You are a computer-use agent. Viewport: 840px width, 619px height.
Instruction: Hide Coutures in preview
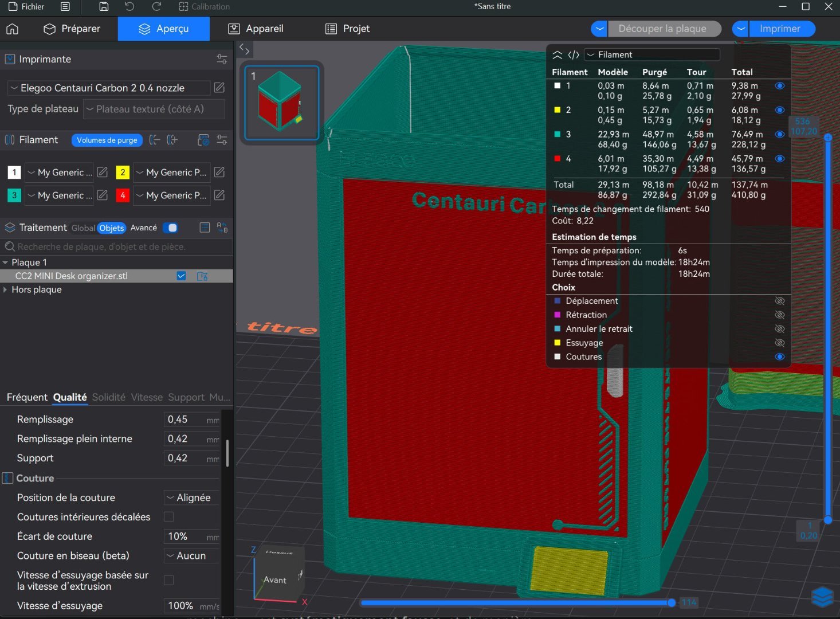(779, 356)
